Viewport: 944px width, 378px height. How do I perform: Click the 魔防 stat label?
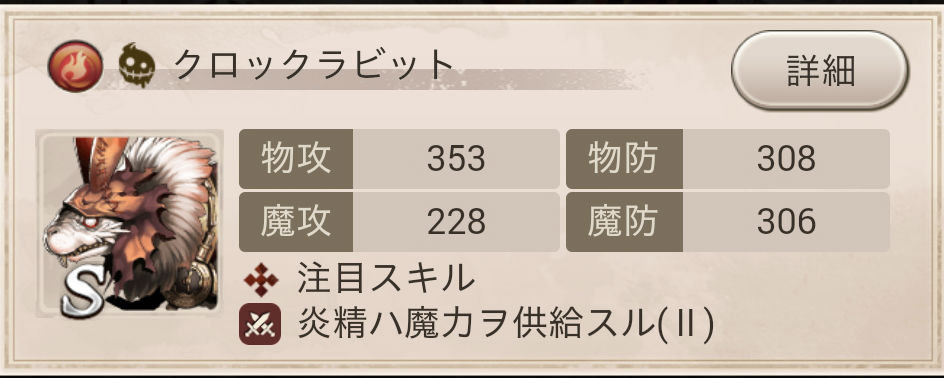624,222
